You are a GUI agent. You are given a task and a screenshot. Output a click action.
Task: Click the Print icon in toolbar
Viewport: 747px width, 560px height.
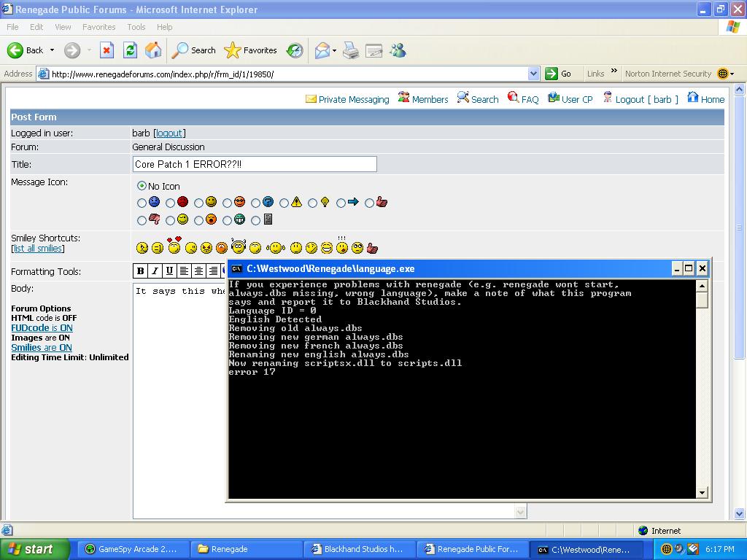(x=351, y=50)
